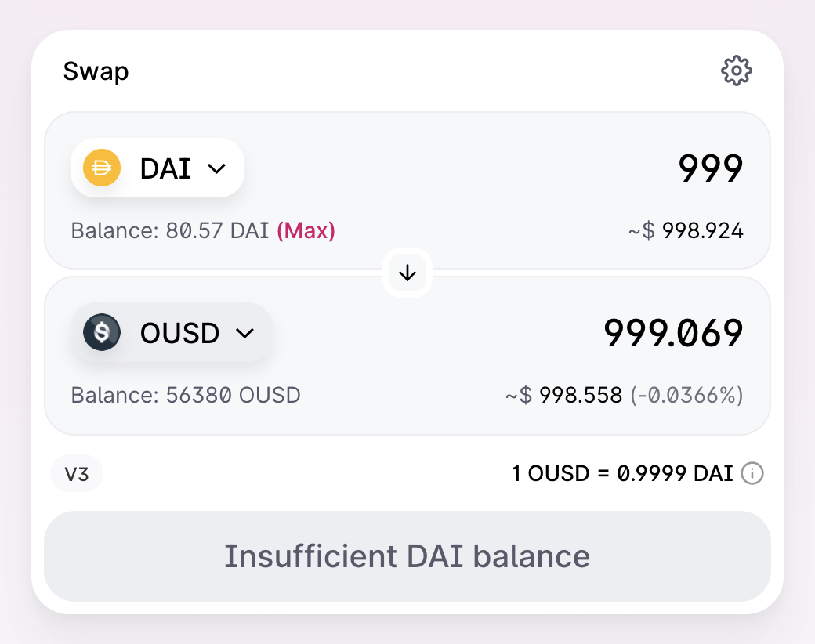Flip swap direction with the down arrow
Image resolution: width=815 pixels, height=644 pixels.
point(407,273)
